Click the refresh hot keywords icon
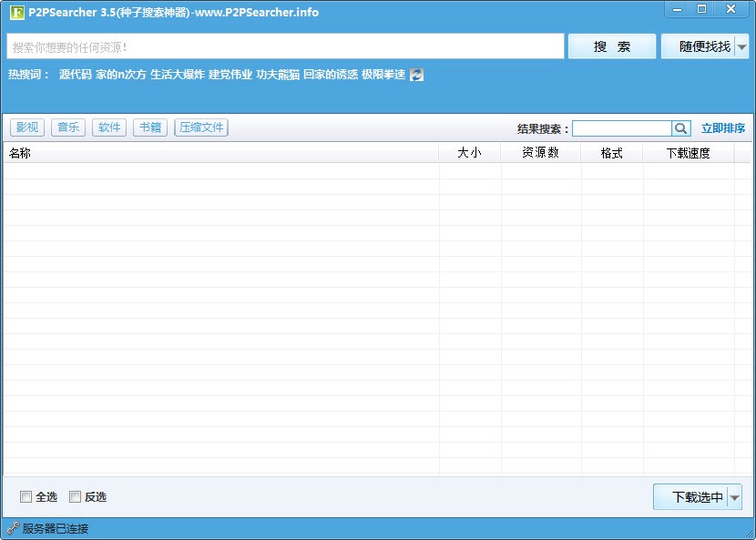Screen dimensions: 756x540 click(416, 75)
